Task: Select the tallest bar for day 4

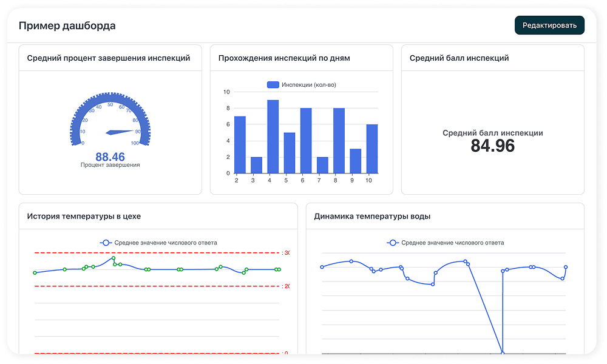Action: (273, 136)
